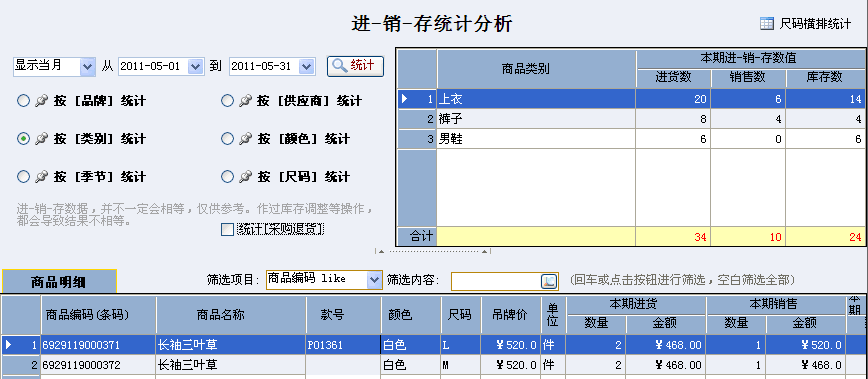Screen dimensions: 868x379
Task: Select 男鞋 row in category table
Action: (x=631, y=139)
